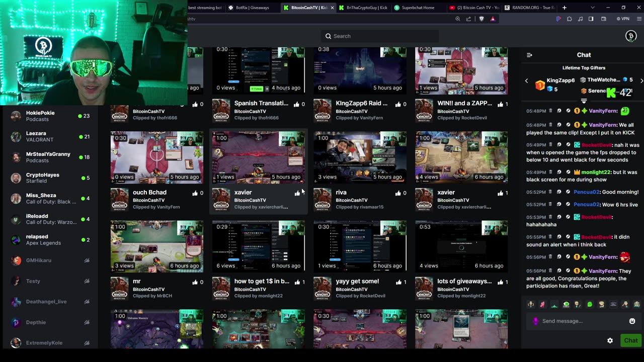This screenshot has height=362, width=644.
Task: Show next top gifters with right arrow
Action: click(x=641, y=80)
